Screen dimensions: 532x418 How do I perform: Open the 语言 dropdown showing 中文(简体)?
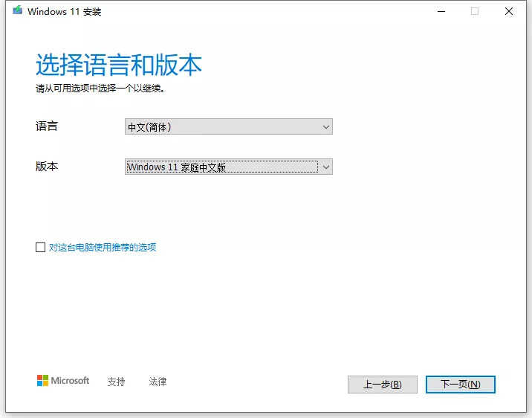point(228,126)
